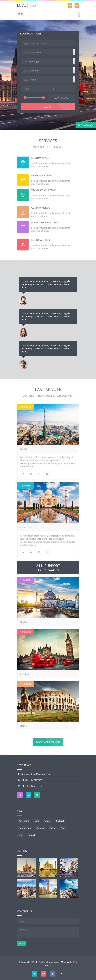Open the ALL Destinations dropdown
The height and width of the screenshot is (980, 96).
[x=48, y=53]
